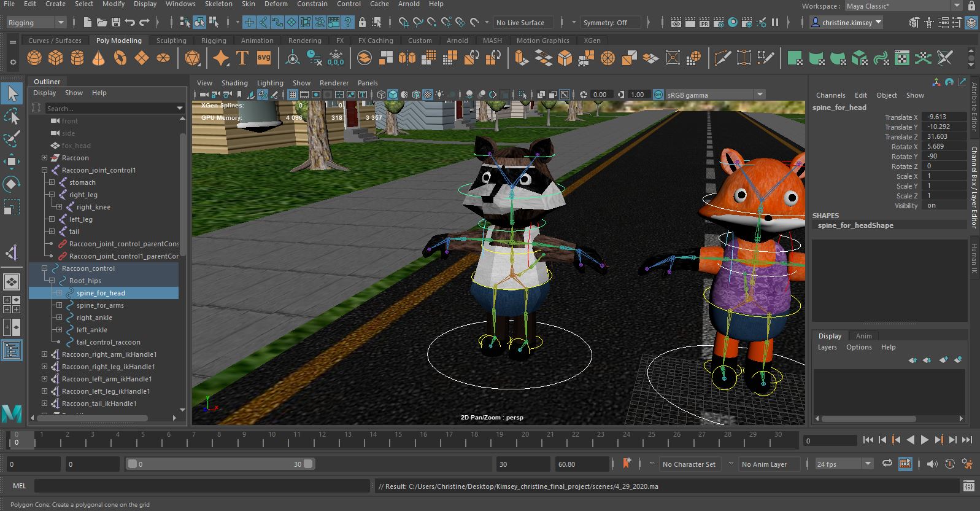Toggle audio mute on the time slider
980x511 pixels.
[932, 464]
